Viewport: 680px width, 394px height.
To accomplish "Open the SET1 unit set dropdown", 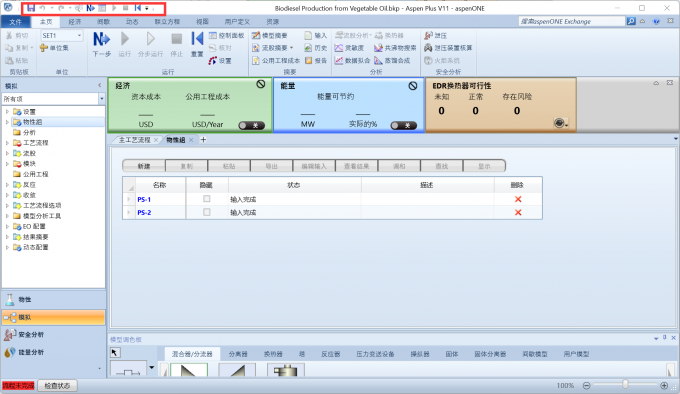I will [x=79, y=36].
